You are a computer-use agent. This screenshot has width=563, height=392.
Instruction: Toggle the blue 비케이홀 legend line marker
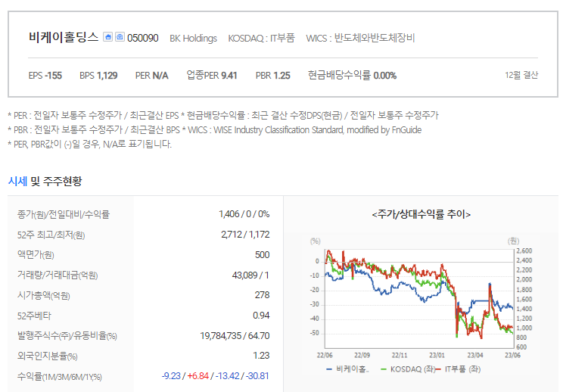pos(330,369)
